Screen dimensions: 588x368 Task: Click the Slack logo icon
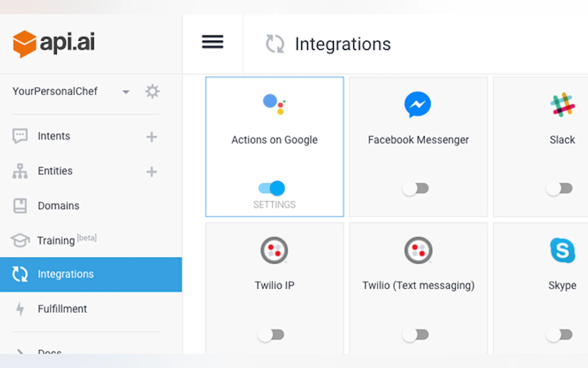click(x=562, y=105)
